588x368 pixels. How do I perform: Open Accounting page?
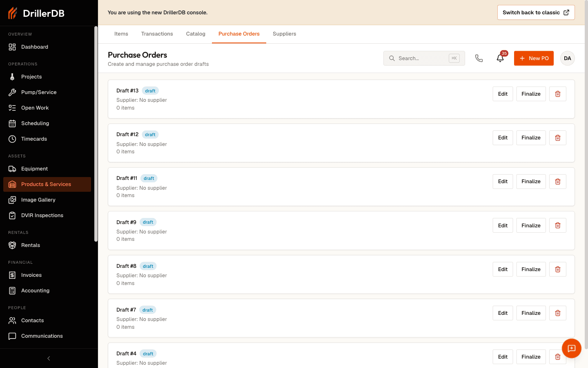pos(47,291)
